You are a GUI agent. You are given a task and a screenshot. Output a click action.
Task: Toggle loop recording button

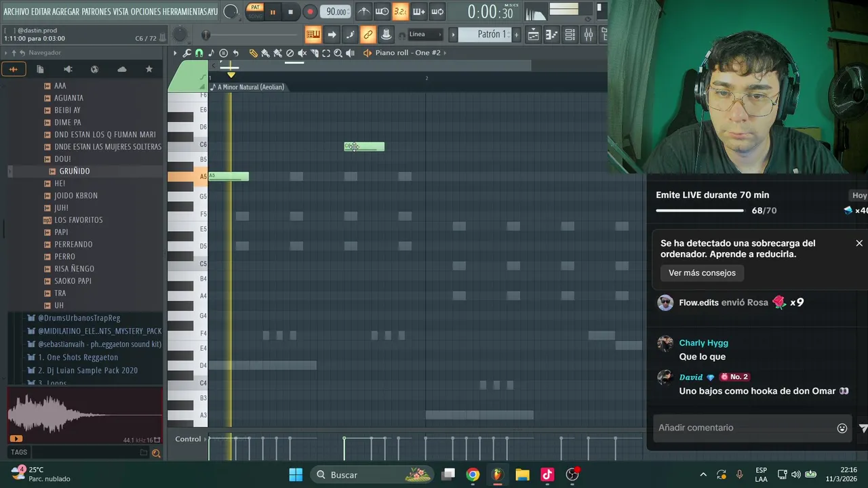click(x=437, y=12)
